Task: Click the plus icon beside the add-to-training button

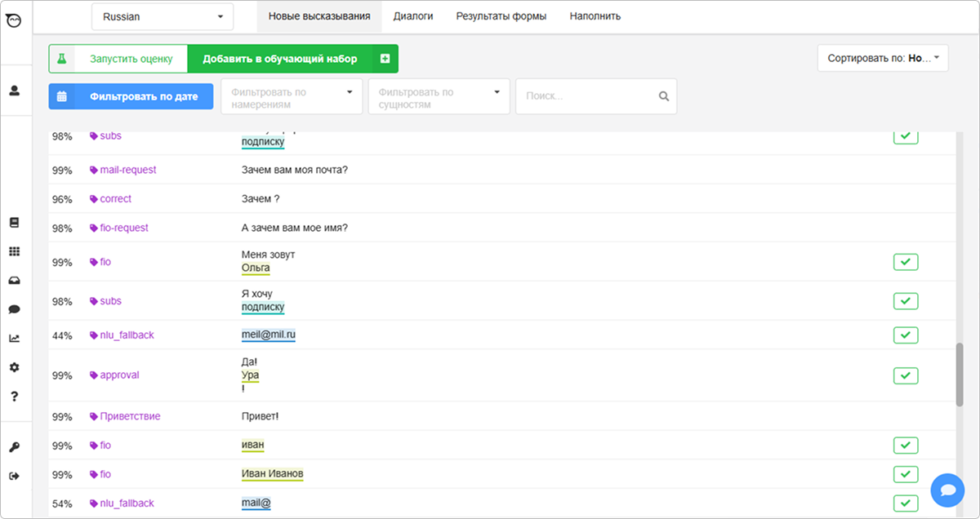Action: pyautogui.click(x=385, y=59)
